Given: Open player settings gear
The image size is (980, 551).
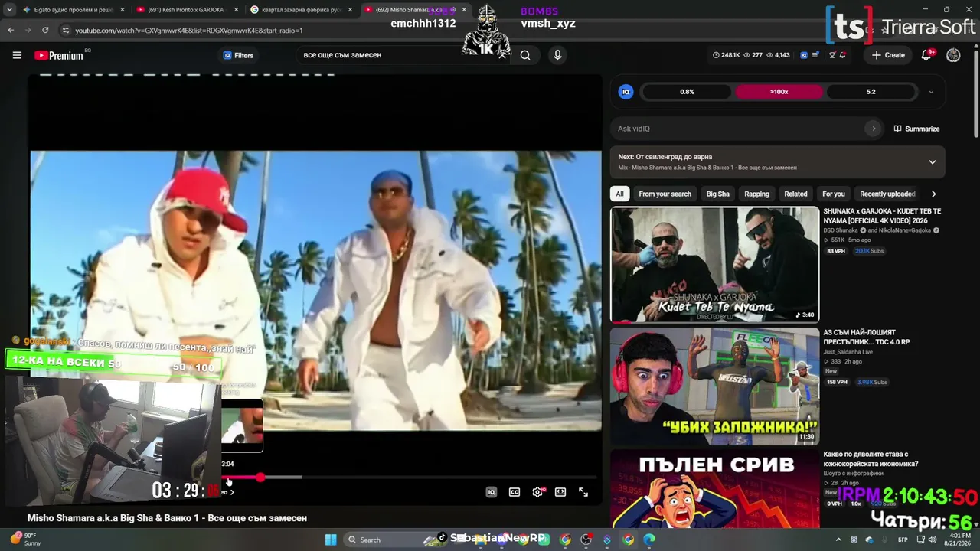Looking at the screenshot, I should point(537,492).
